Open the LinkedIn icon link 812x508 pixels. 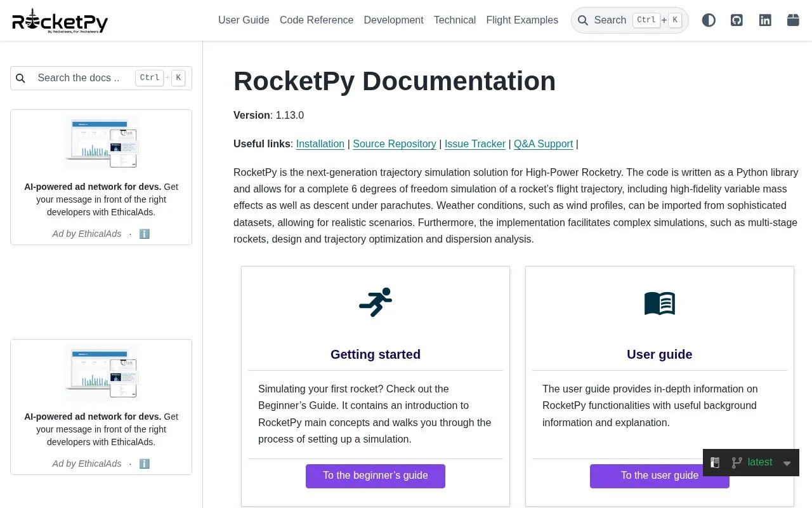(x=765, y=20)
